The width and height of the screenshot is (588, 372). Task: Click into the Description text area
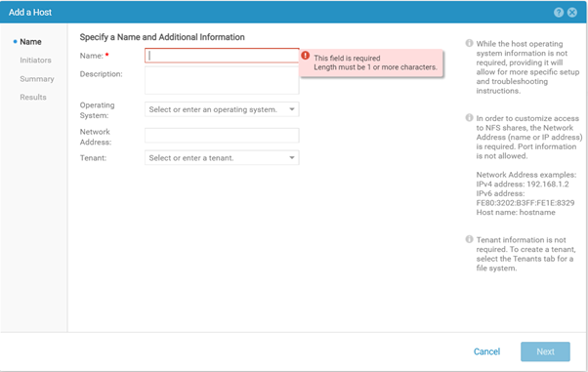click(x=222, y=81)
